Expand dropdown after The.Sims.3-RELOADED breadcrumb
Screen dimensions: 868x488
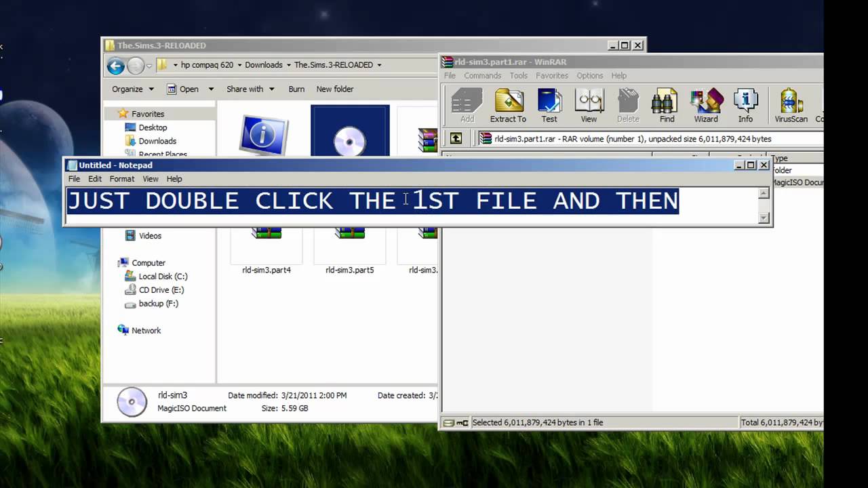[x=379, y=65]
